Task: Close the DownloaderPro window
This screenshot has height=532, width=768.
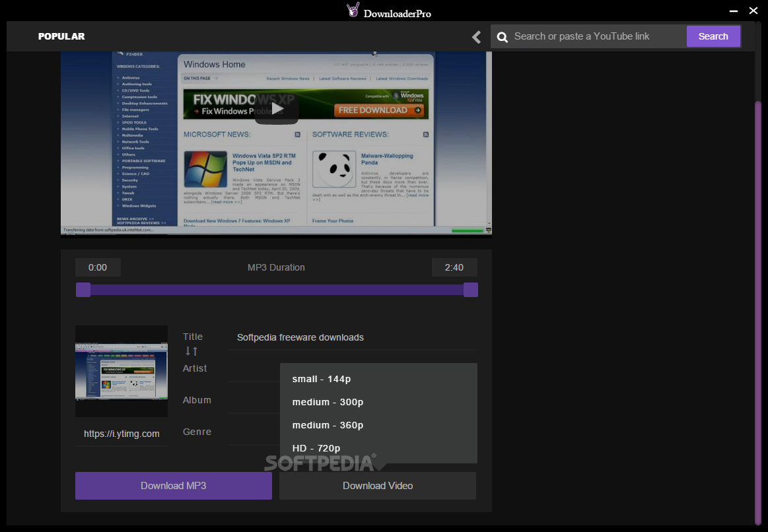Action: click(x=753, y=11)
